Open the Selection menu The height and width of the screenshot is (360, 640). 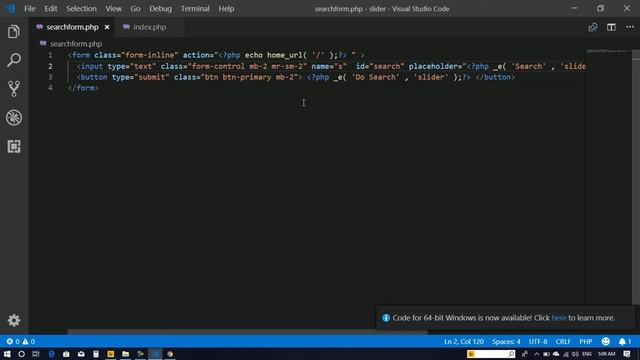coord(81,9)
